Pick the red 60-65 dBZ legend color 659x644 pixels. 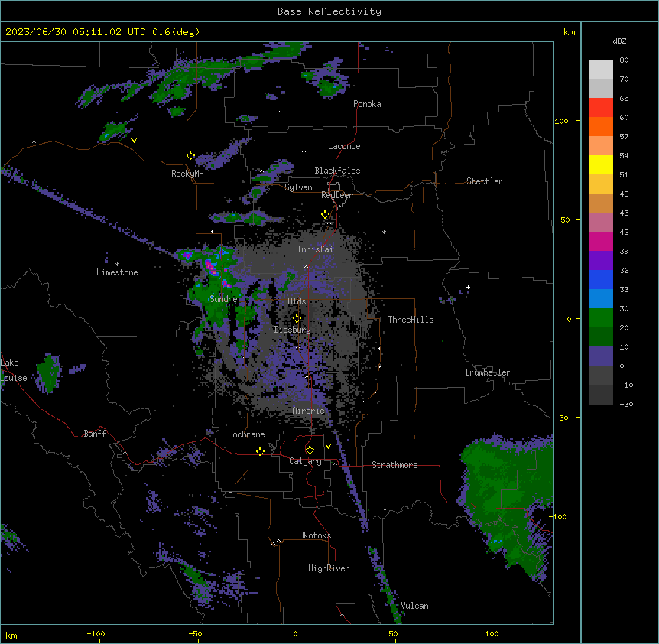(x=601, y=108)
